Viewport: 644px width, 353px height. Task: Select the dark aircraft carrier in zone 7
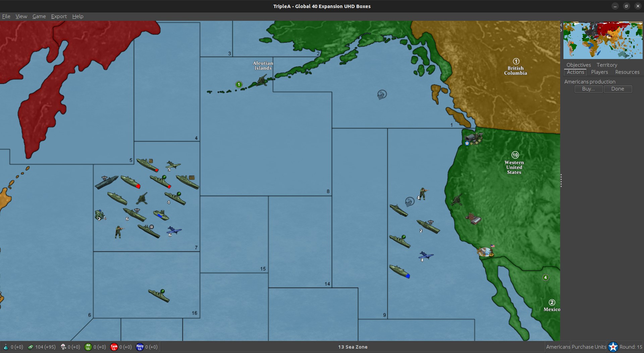106,182
